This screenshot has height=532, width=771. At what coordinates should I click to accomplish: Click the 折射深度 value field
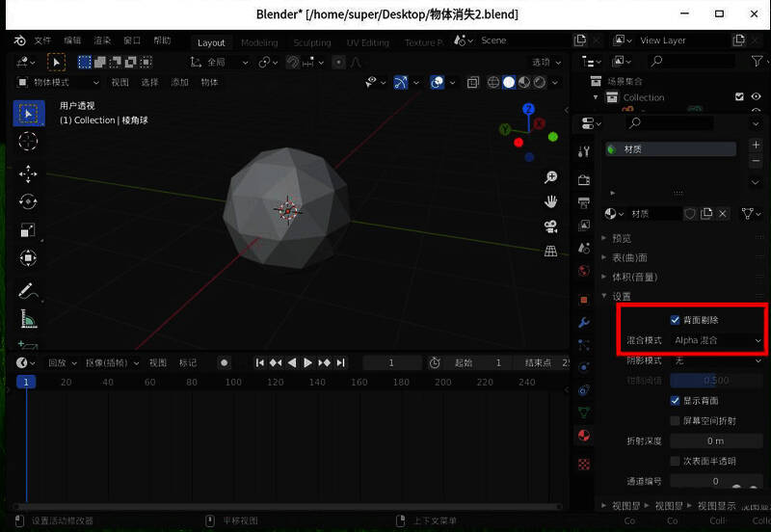click(x=715, y=440)
